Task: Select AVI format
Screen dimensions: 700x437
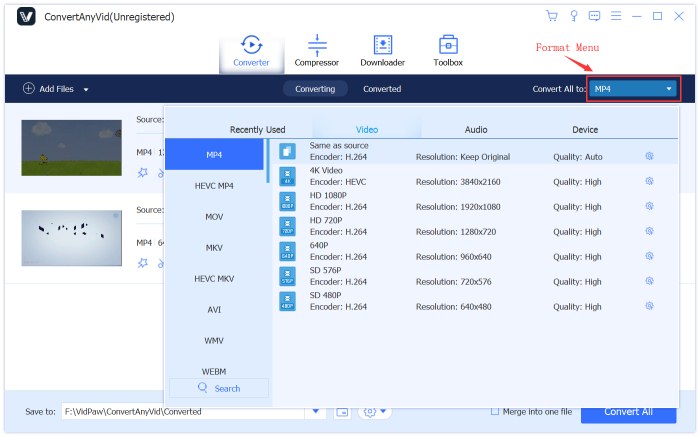Action: (x=214, y=309)
